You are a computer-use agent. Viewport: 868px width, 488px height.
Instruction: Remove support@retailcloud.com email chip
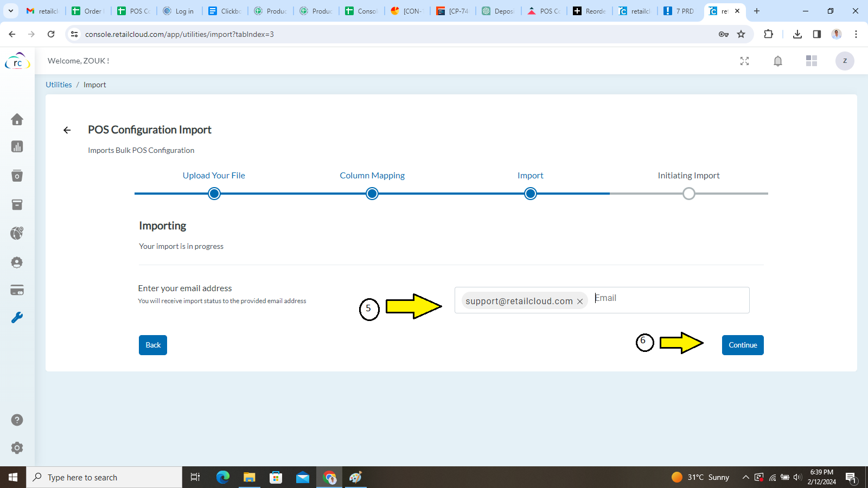pos(579,301)
